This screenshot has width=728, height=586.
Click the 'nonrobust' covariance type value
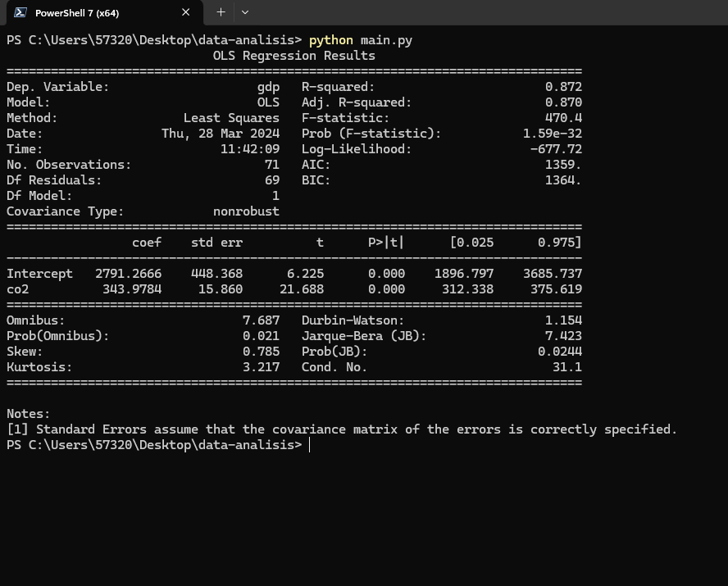(x=246, y=211)
